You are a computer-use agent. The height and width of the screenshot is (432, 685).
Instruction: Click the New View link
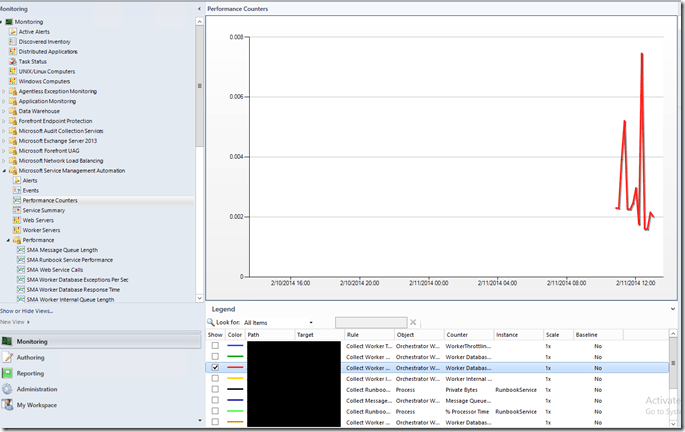tap(13, 322)
